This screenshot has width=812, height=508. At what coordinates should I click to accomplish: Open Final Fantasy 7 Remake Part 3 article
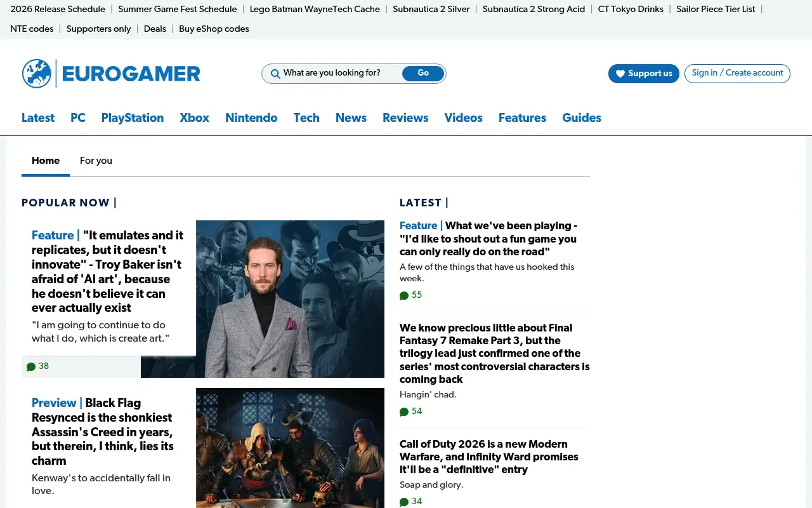coord(494,354)
